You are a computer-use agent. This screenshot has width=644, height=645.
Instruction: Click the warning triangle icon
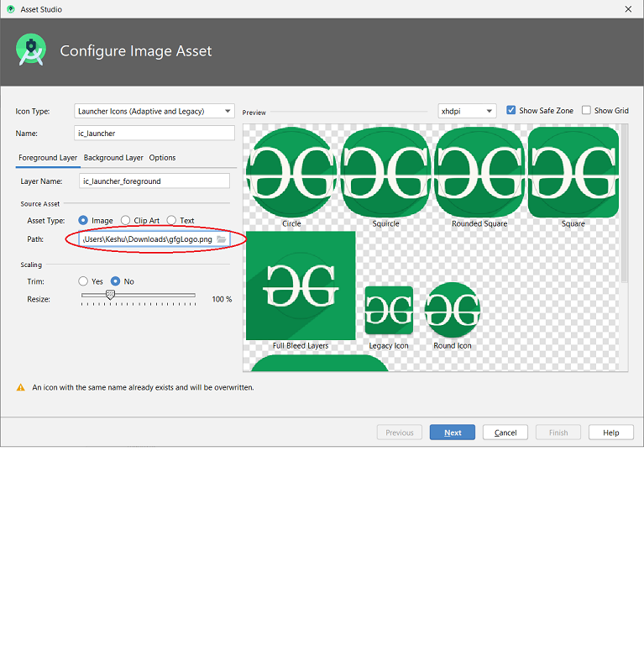click(x=20, y=387)
